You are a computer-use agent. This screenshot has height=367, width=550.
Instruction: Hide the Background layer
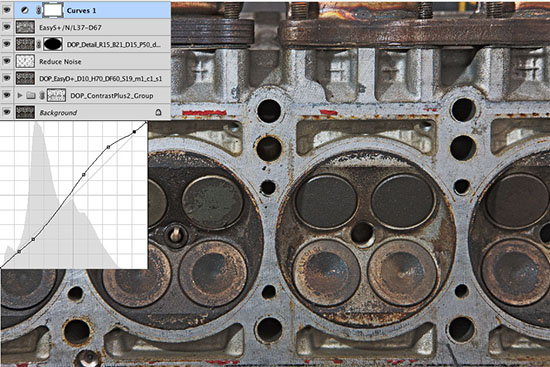pos(7,112)
